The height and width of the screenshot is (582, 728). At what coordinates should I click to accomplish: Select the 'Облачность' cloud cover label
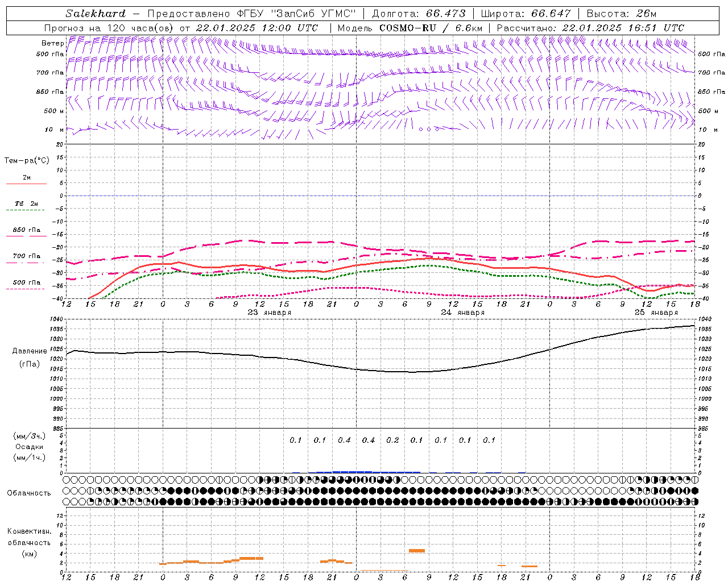(29, 493)
